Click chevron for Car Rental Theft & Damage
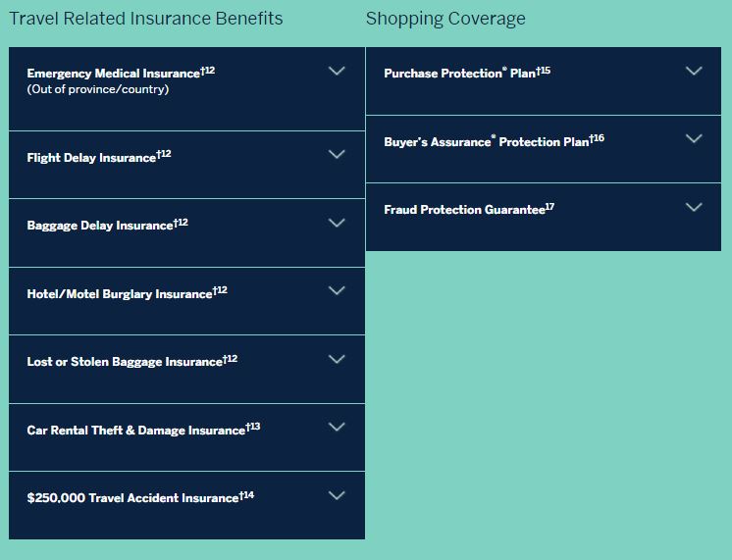This screenshot has width=732, height=560. click(x=337, y=428)
